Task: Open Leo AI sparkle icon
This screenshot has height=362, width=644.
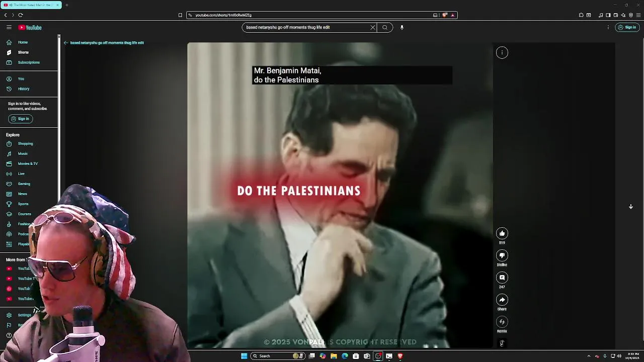Action: (623, 15)
